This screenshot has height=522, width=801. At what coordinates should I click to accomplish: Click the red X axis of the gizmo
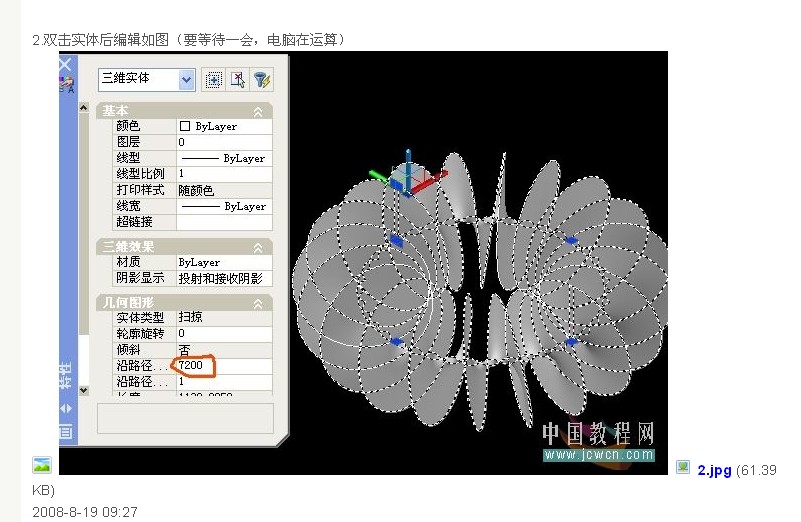tap(429, 182)
